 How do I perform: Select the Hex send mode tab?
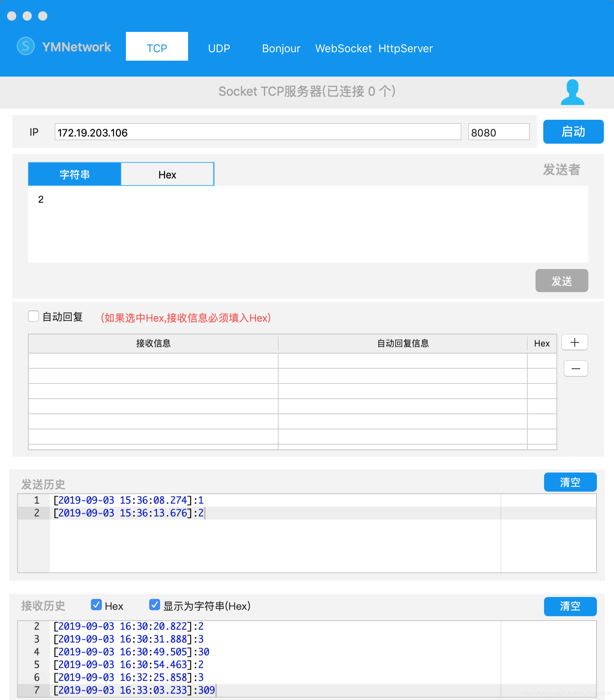coord(167,174)
